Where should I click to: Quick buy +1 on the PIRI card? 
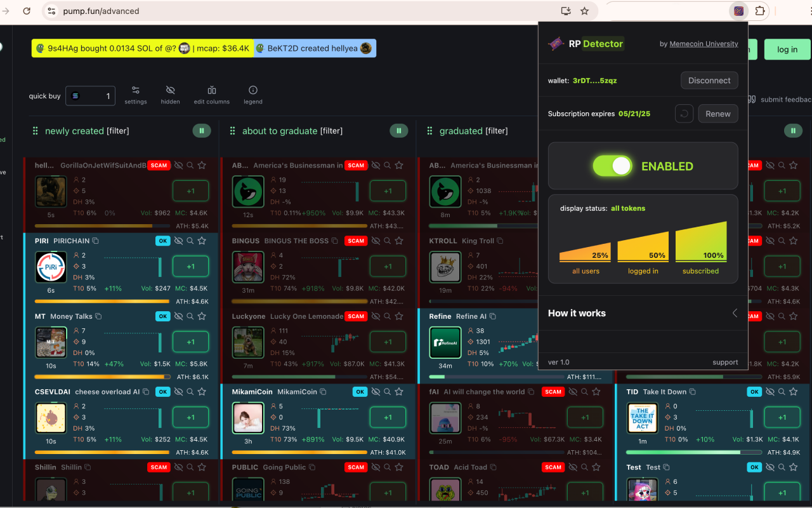click(x=190, y=266)
